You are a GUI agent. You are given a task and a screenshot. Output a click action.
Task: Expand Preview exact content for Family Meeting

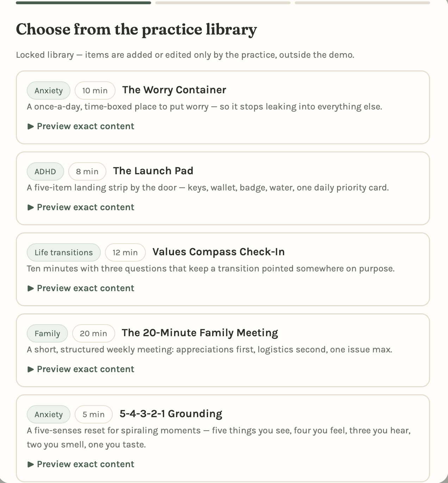[81, 369]
